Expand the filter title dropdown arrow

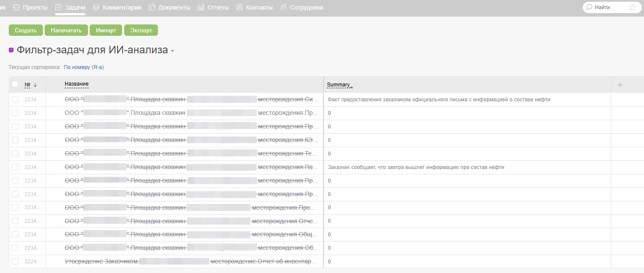(x=173, y=51)
